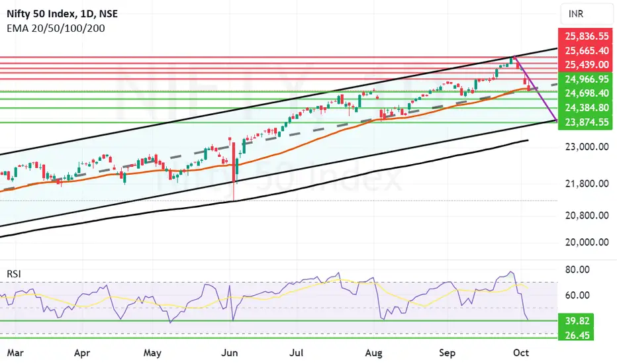This screenshot has width=617, height=364.
Task: Select the RSI 39.82 level label
Action: [576, 321]
